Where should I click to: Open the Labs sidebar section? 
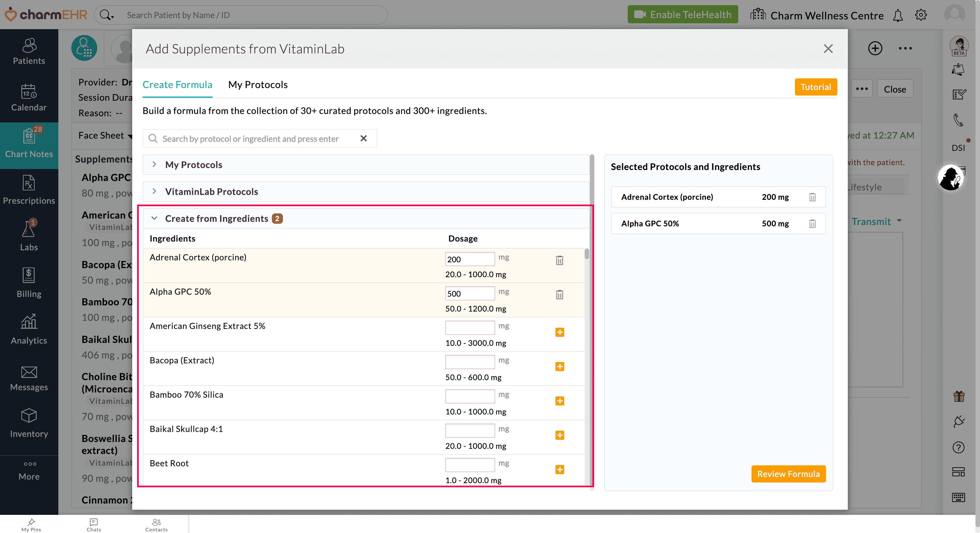click(29, 236)
